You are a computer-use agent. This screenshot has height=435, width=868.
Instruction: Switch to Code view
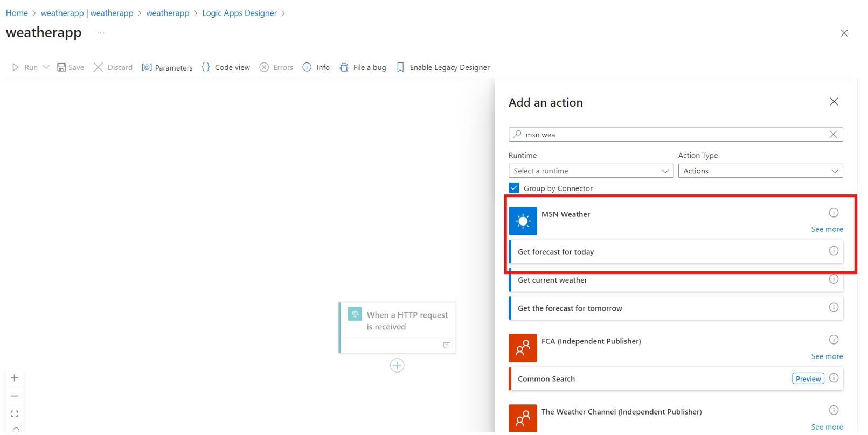(x=226, y=67)
